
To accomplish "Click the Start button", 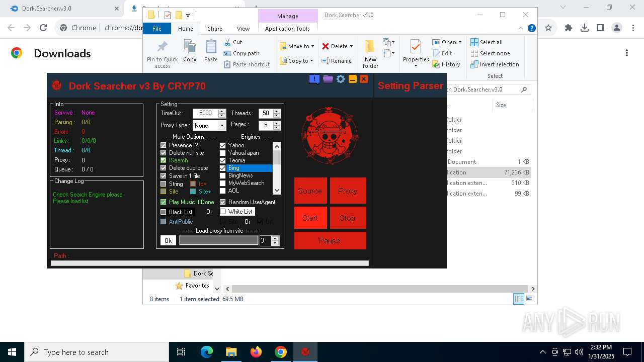I will coord(310,218).
